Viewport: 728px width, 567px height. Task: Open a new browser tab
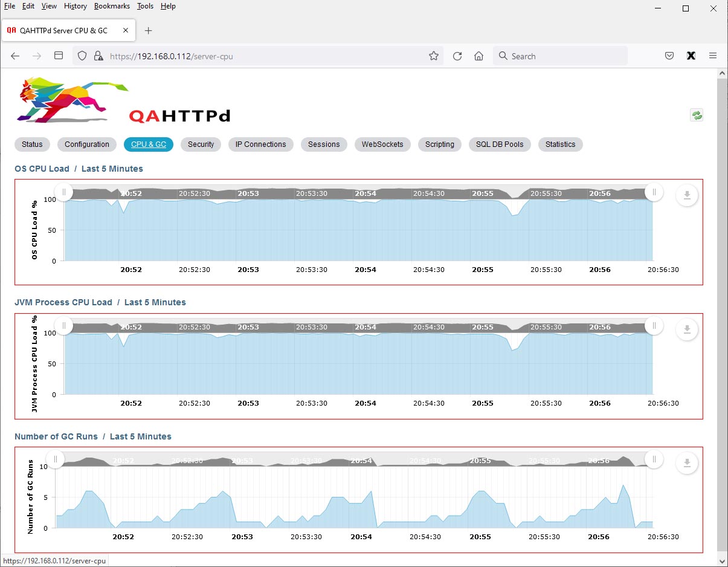[149, 30]
